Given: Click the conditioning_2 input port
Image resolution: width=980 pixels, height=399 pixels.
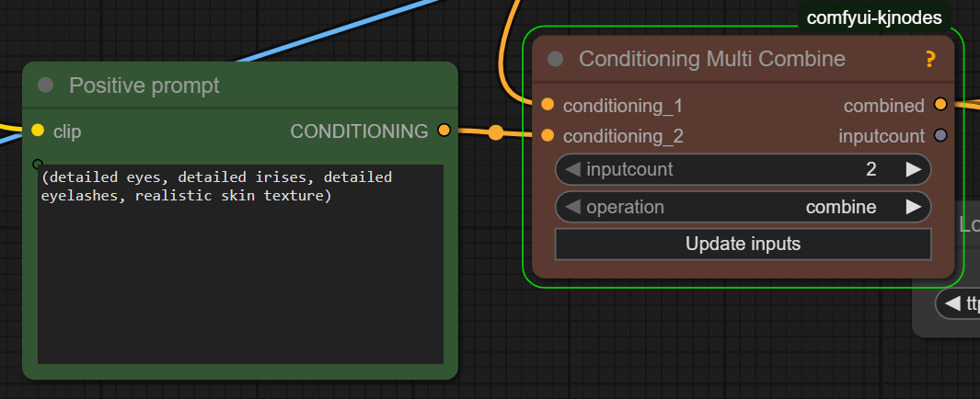Looking at the screenshot, I should click(548, 136).
